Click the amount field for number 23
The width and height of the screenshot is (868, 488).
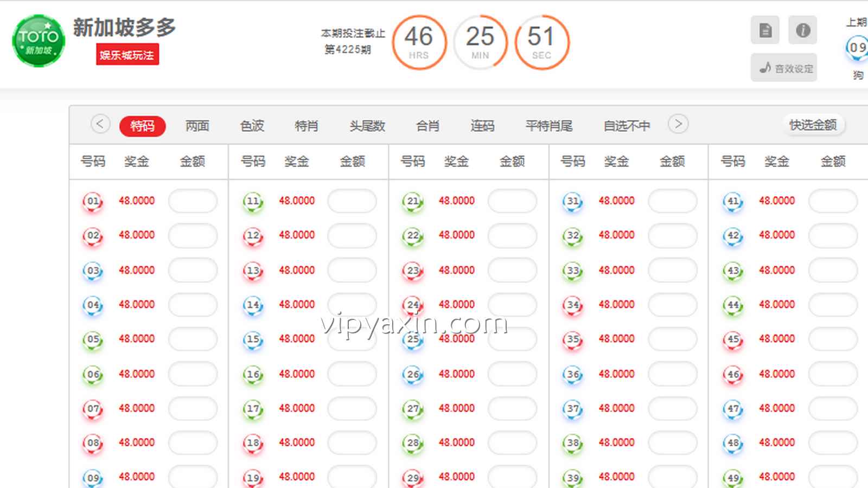[512, 270]
